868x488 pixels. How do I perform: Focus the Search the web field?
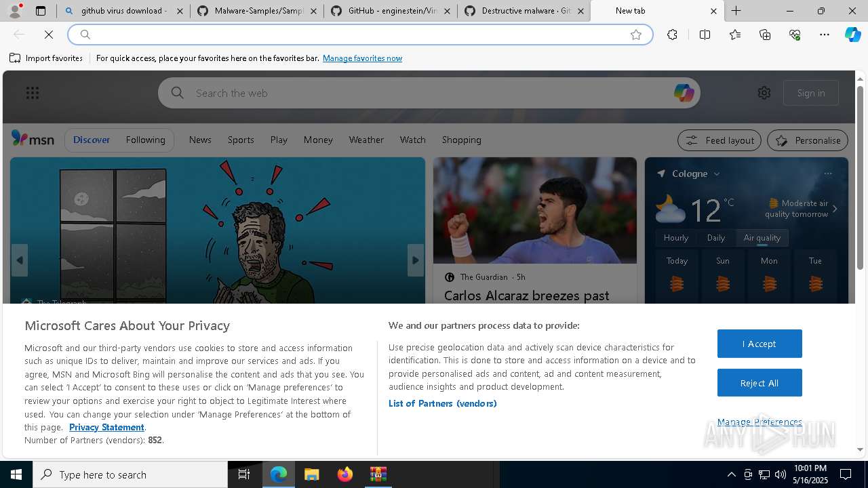click(x=429, y=93)
